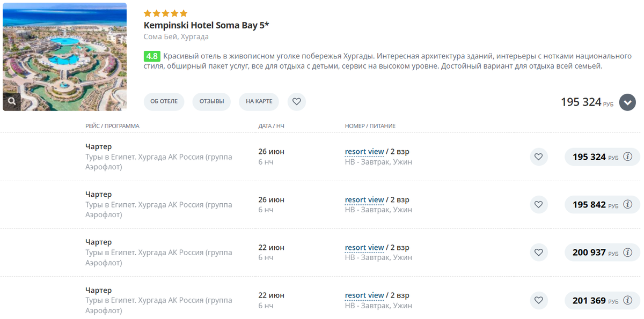Open resort view link in 200 937 row
The width and height of the screenshot is (644, 319).
coord(364,248)
